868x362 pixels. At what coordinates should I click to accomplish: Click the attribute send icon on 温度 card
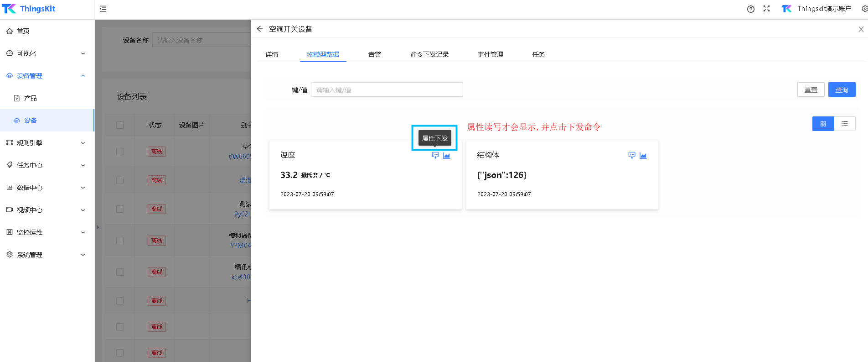pos(435,156)
